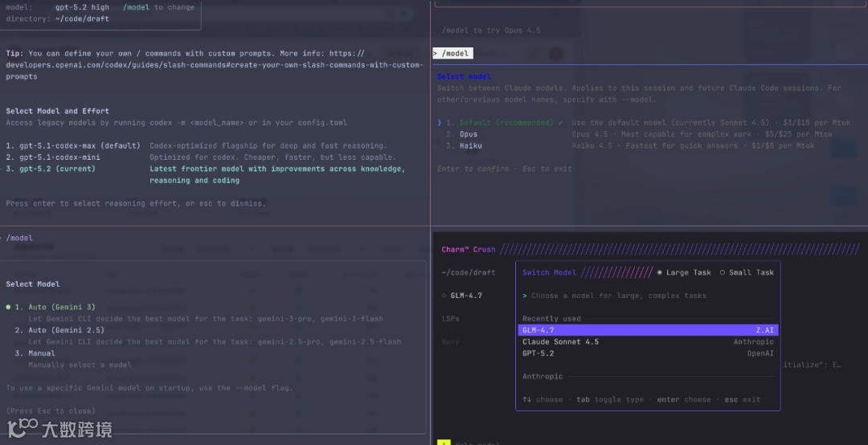Select Auto (Gemini 3) option
The image size is (868, 445).
tap(55, 307)
